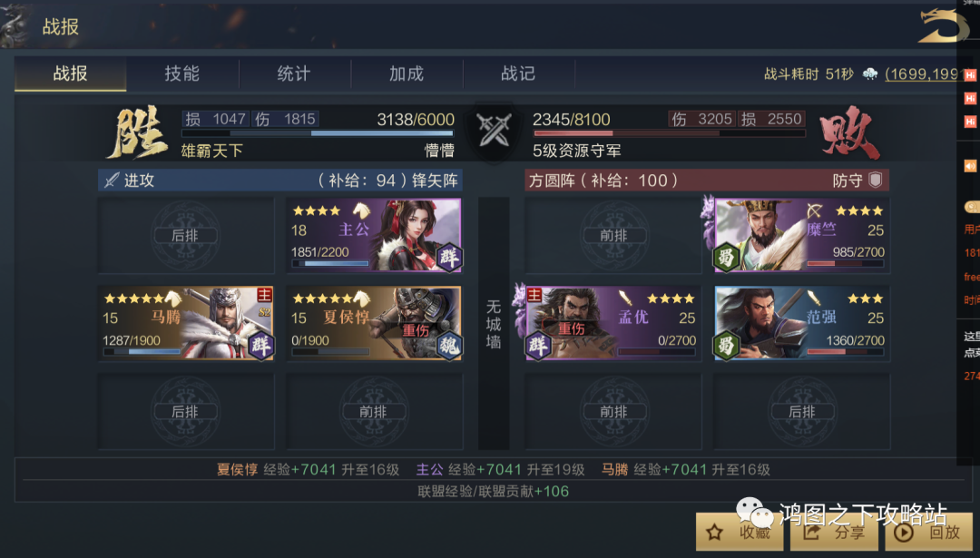Click the defense shield icon
Viewport: 980px width, 558px height.
pyautogui.click(x=876, y=180)
